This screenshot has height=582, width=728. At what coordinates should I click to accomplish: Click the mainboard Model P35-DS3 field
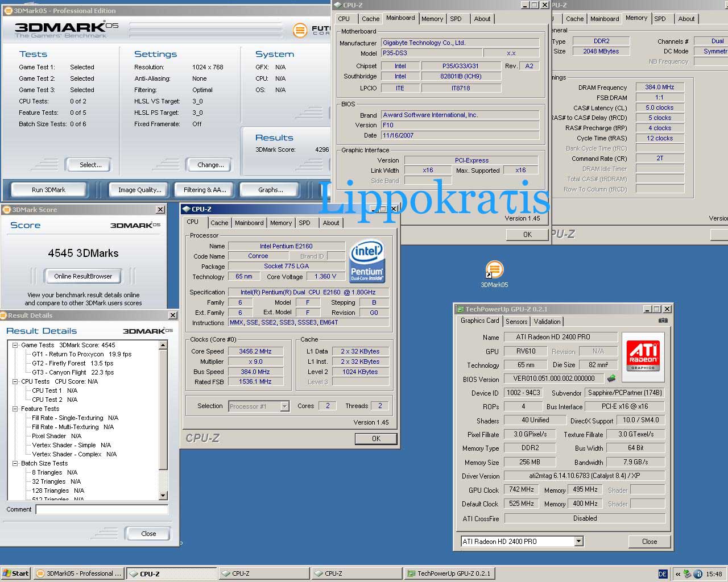[431, 53]
